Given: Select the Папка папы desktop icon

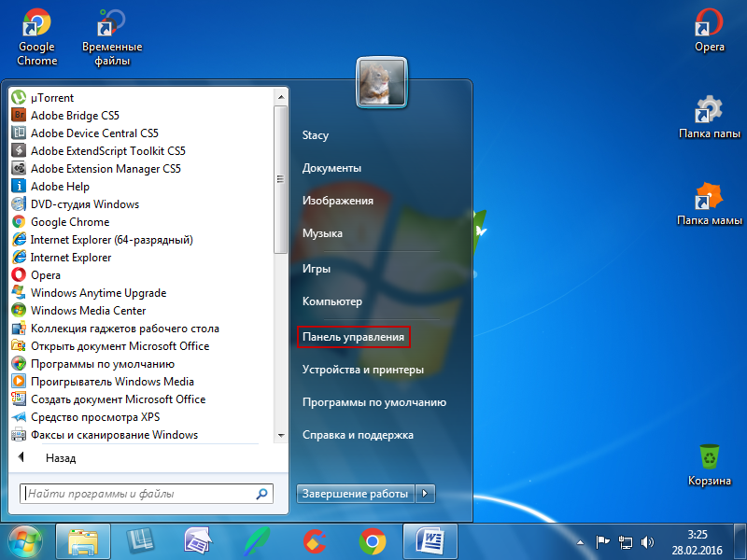Looking at the screenshot, I should click(710, 117).
